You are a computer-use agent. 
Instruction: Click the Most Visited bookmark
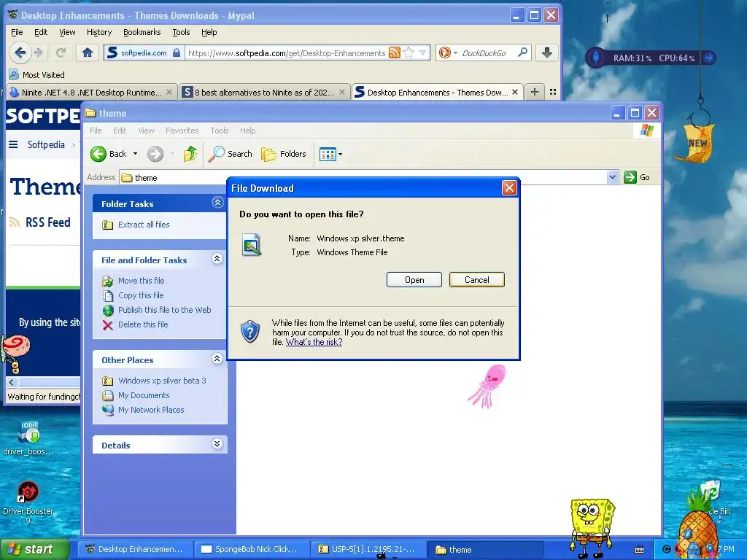coord(36,75)
